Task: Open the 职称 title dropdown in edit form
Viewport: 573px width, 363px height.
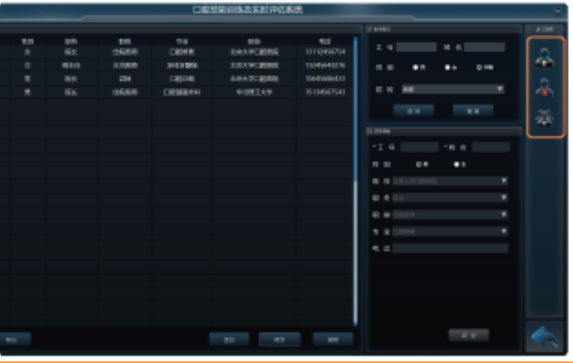Action: 450,215
